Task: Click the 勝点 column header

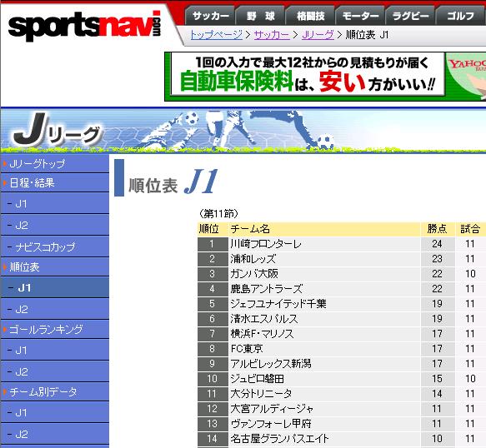Action: click(x=437, y=229)
